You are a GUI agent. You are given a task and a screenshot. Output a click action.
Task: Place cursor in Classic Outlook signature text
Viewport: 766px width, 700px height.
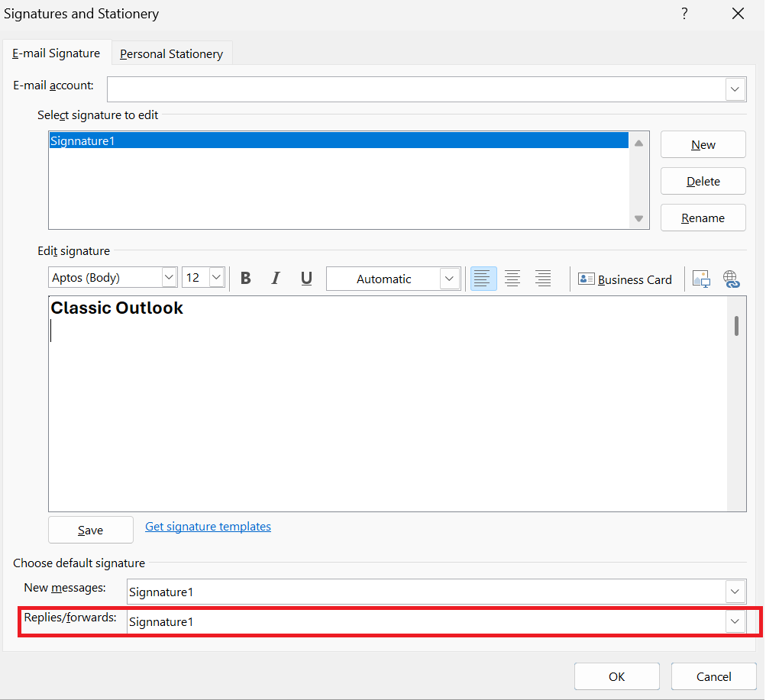click(117, 308)
